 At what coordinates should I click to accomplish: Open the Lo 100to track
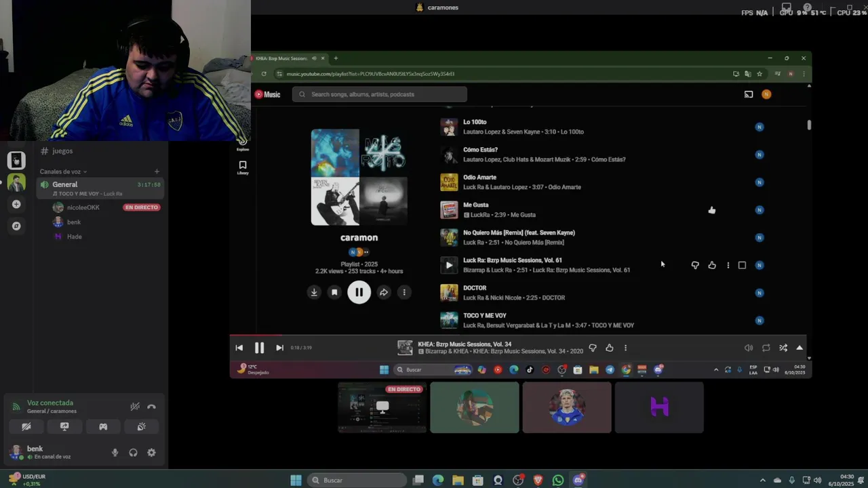[x=475, y=122]
